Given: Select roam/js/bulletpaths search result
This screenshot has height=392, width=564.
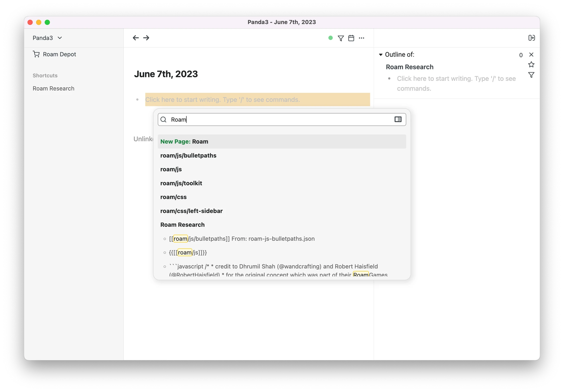Looking at the screenshot, I should coord(282,155).
